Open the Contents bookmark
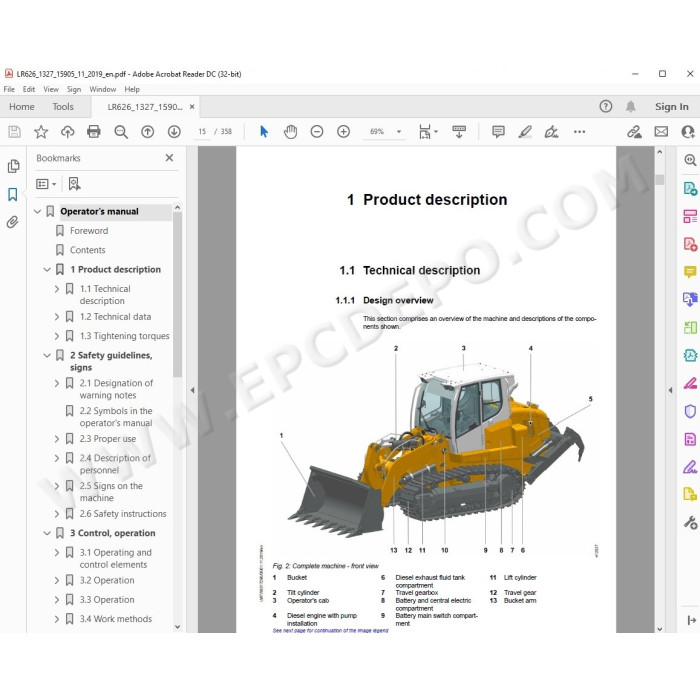Viewport: 700px width, 700px height. pos(88,250)
